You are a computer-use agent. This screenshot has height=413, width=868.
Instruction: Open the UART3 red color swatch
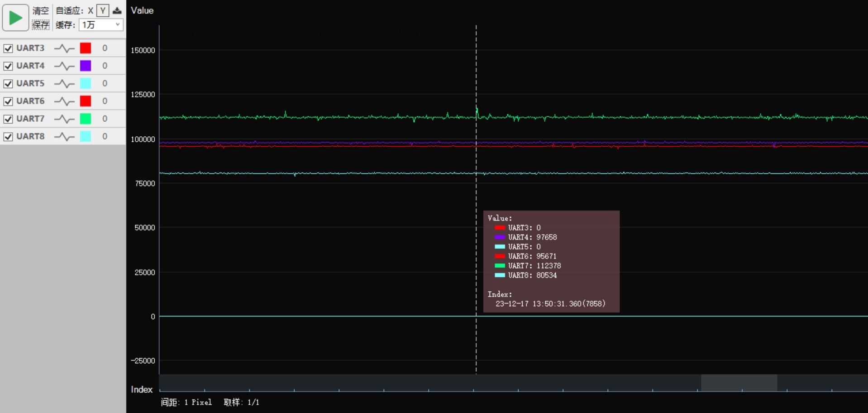[86, 48]
